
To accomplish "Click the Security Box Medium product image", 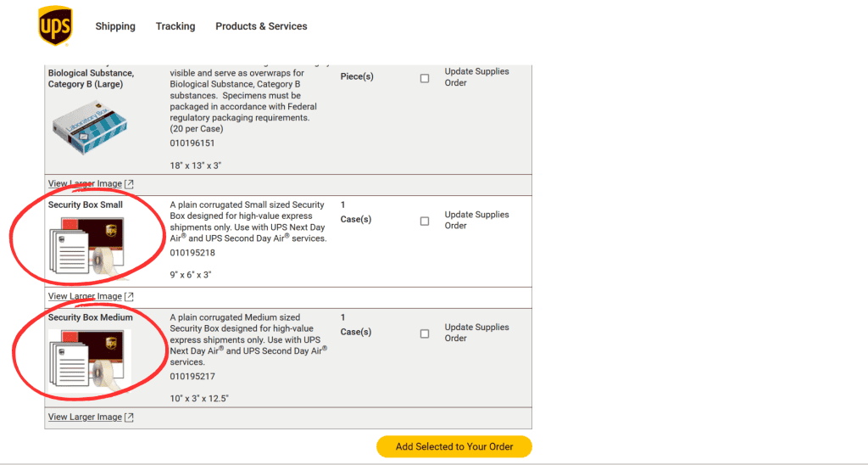I will [89, 361].
